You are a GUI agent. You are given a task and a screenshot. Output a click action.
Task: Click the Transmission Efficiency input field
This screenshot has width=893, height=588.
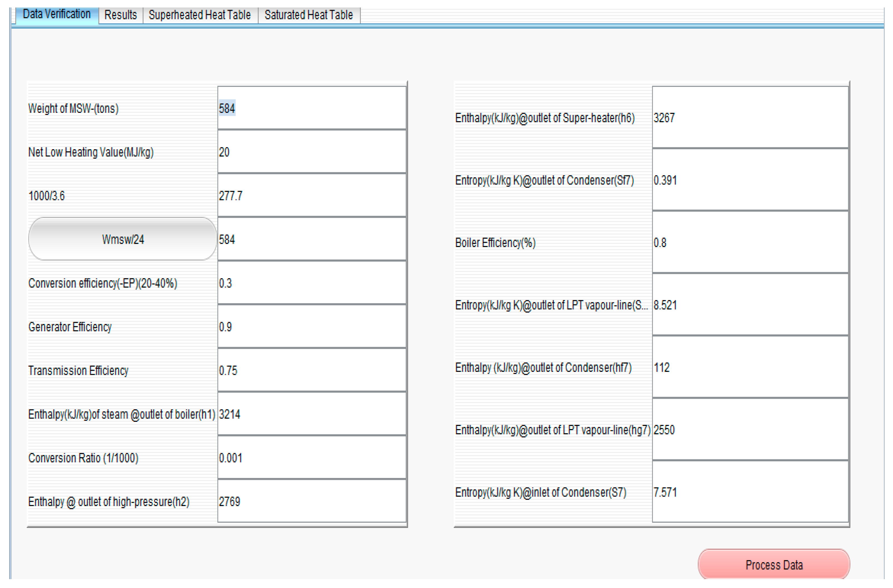[311, 370]
